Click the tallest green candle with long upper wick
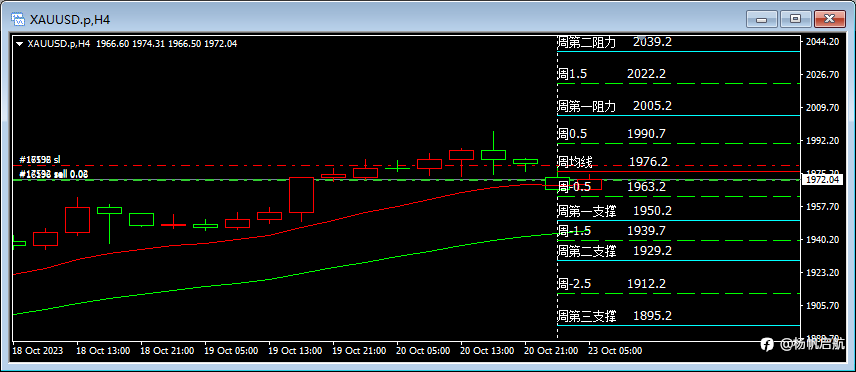Viewport: 856px width, 372px height. pos(494,153)
